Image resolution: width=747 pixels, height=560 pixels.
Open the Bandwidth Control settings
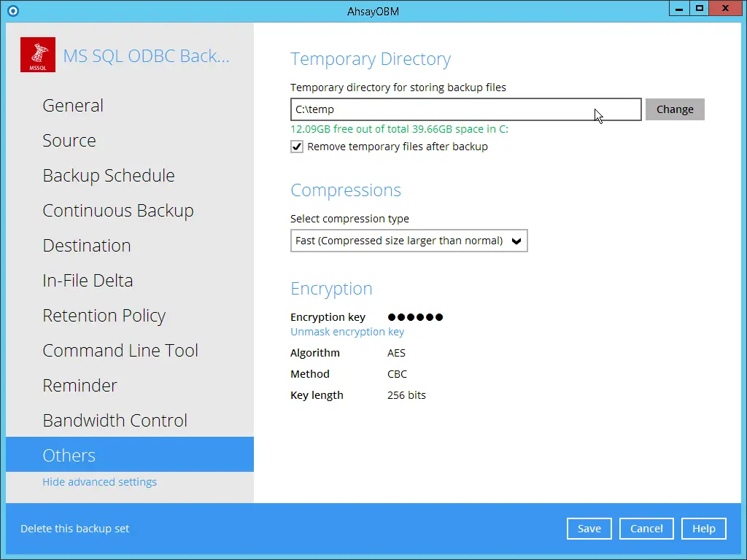tap(115, 420)
